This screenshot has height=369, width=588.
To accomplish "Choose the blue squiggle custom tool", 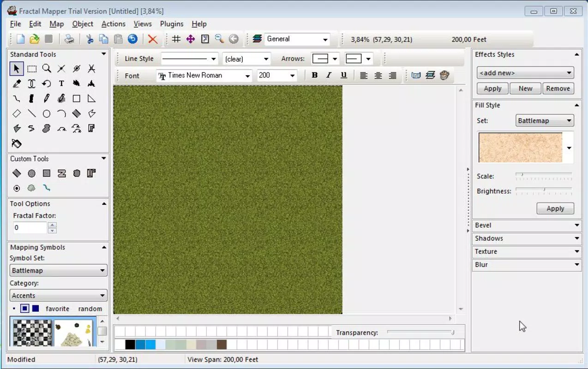I will [x=47, y=188].
